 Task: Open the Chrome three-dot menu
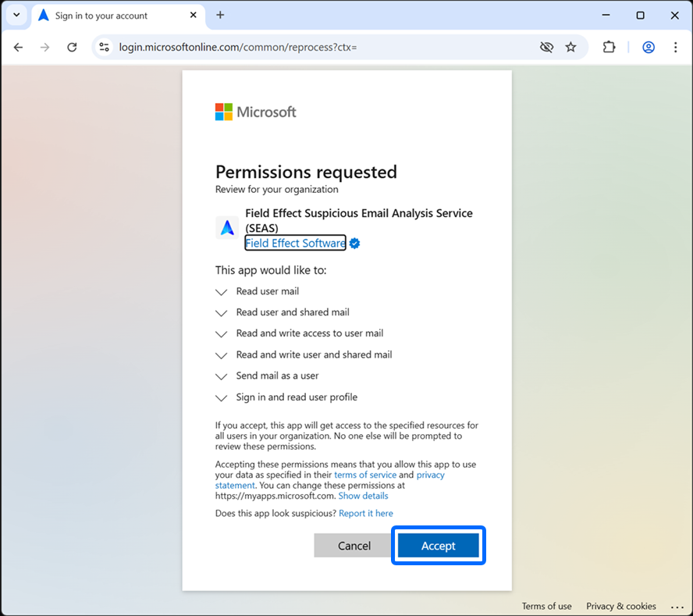click(675, 47)
